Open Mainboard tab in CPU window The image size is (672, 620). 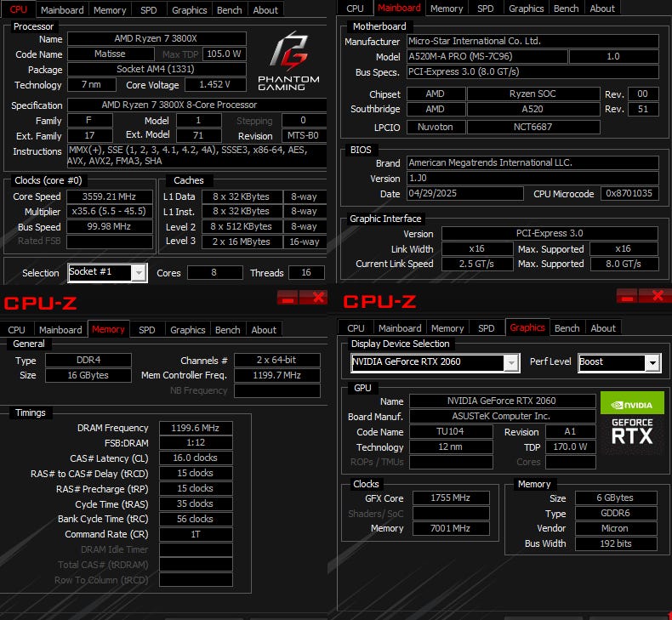click(62, 10)
